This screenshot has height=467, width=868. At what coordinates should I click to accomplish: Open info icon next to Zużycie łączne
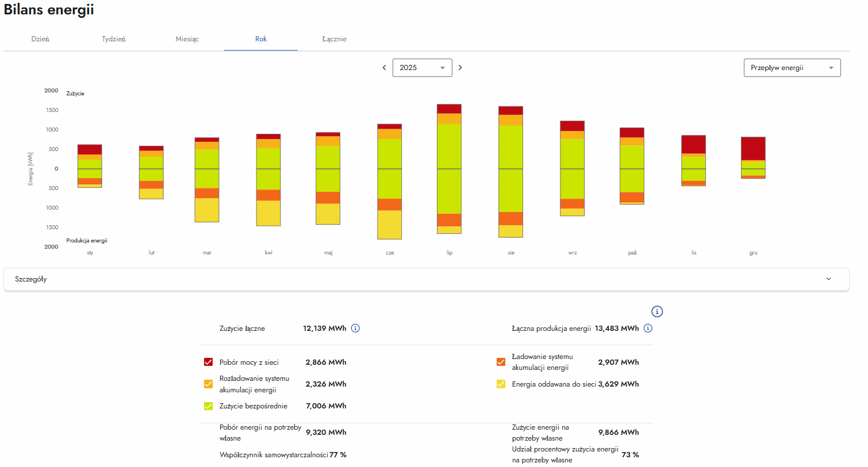coord(355,329)
